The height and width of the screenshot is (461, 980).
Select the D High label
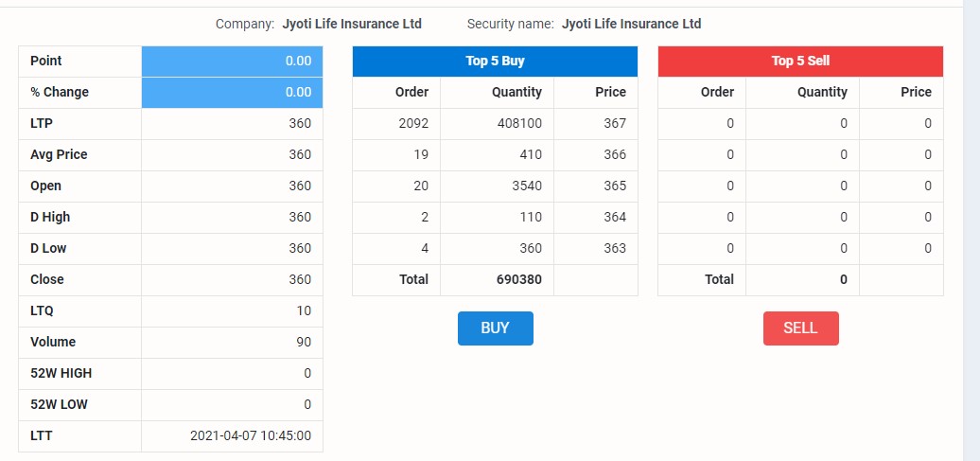pyautogui.click(x=50, y=217)
